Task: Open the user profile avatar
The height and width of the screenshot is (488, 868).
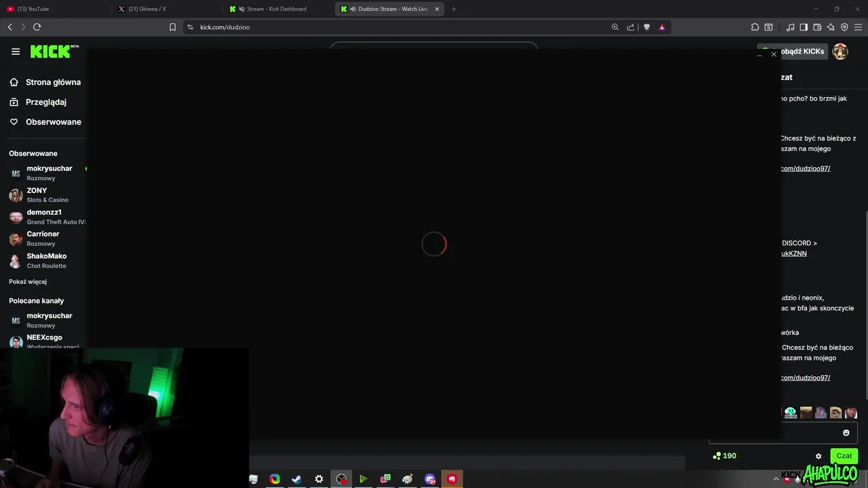Action: [840, 52]
